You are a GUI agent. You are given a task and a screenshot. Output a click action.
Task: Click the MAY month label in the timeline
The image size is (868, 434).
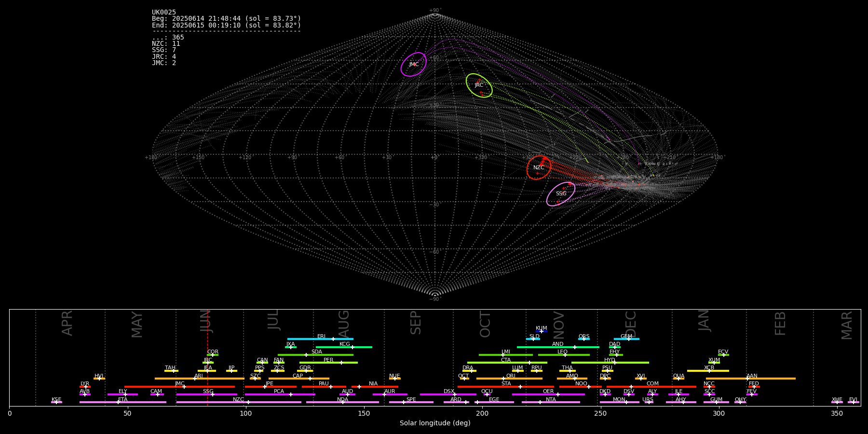tap(137, 325)
